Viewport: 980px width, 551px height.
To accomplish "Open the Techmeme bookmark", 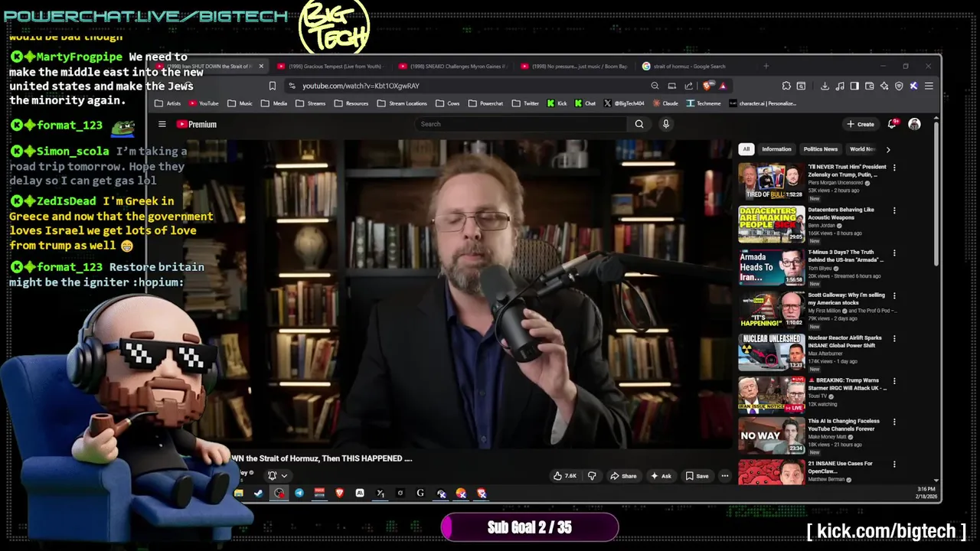I will [x=704, y=103].
